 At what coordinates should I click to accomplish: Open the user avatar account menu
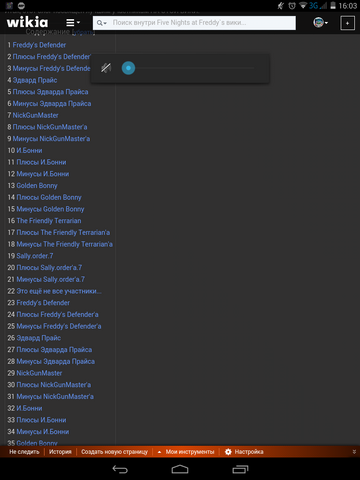click(320, 23)
